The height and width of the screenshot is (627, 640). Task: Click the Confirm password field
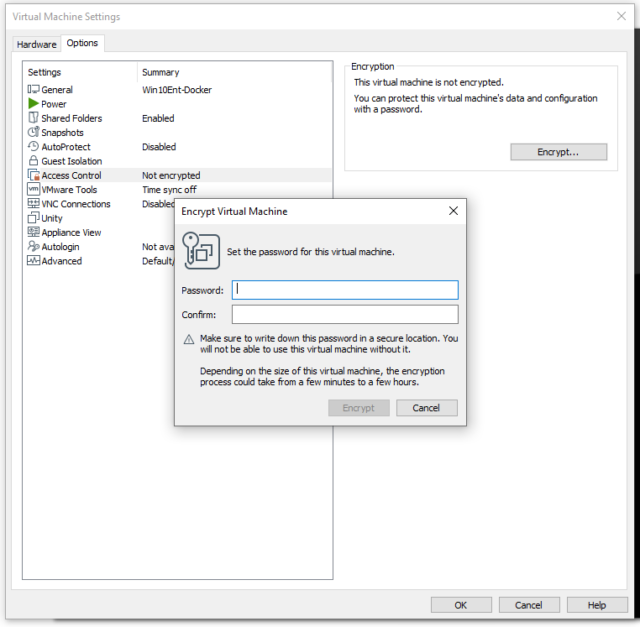click(345, 315)
